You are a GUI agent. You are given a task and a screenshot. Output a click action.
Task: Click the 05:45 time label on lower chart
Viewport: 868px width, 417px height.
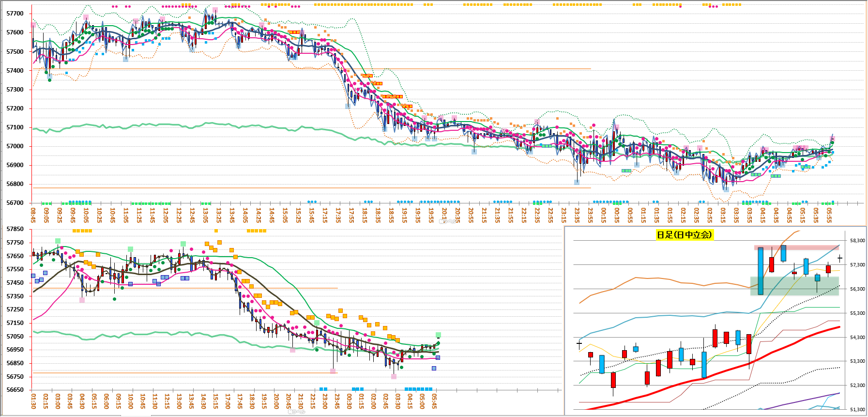tap(434, 401)
